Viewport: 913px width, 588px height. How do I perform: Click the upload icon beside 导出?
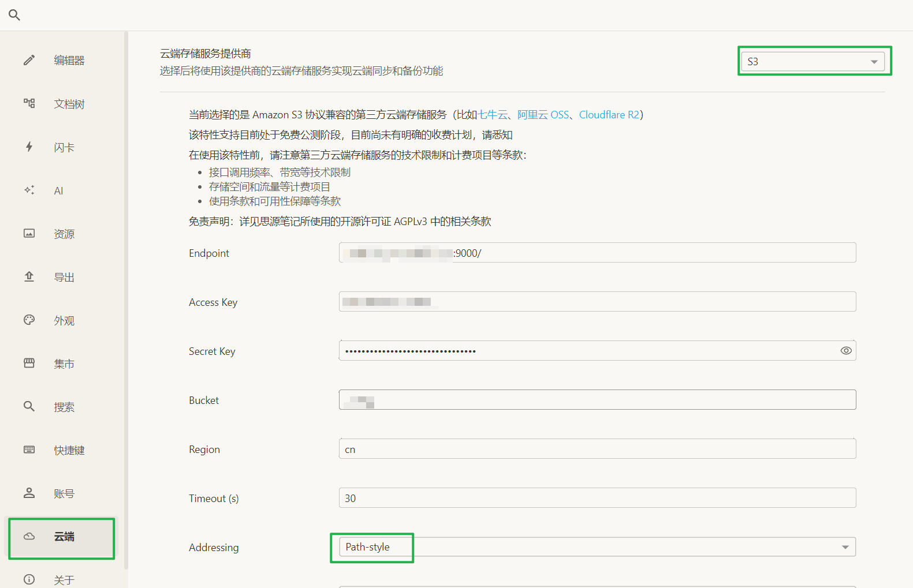(x=29, y=276)
